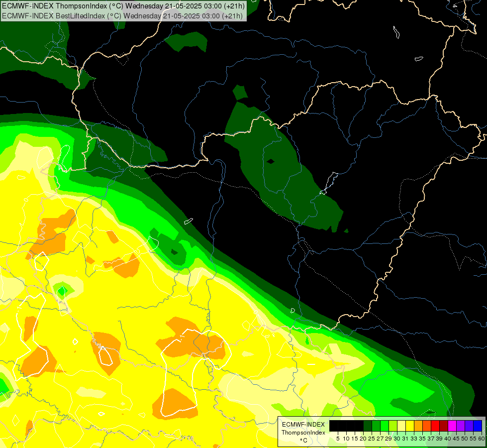Select the black swatch between 15 and 20
This screenshot has height=448, width=487.
[x=359, y=426]
